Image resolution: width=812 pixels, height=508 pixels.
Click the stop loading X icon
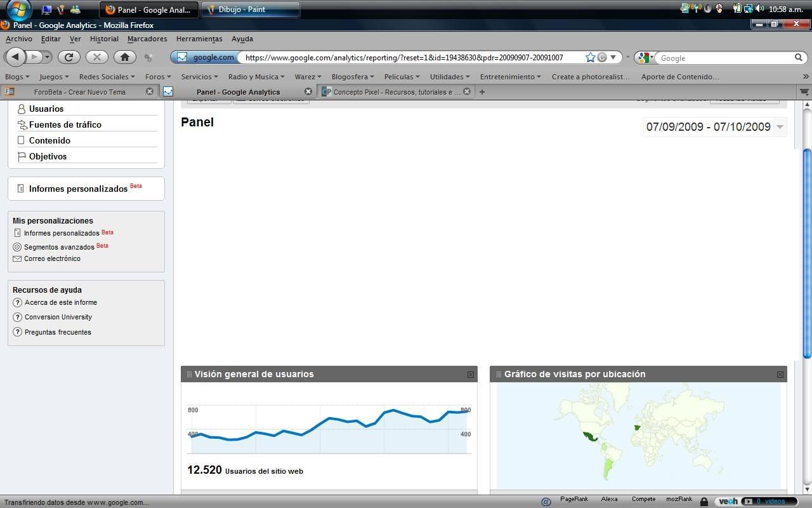[x=96, y=57]
